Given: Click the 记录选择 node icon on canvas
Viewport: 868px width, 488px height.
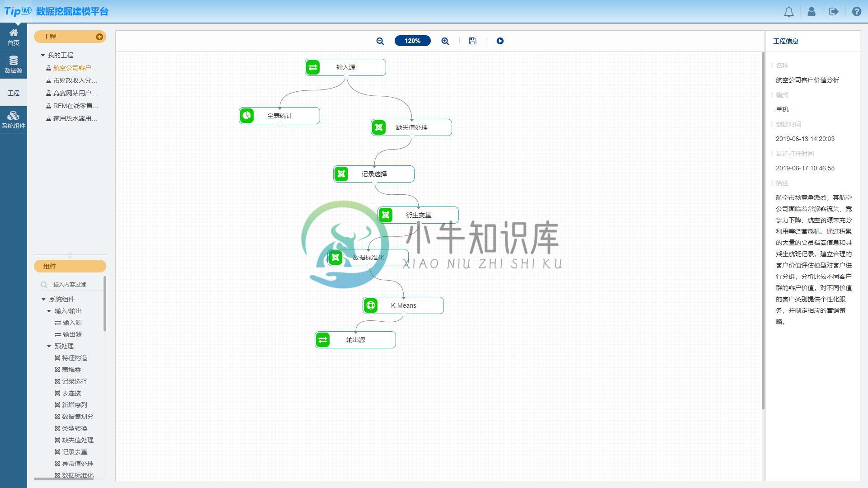Looking at the screenshot, I should [341, 174].
